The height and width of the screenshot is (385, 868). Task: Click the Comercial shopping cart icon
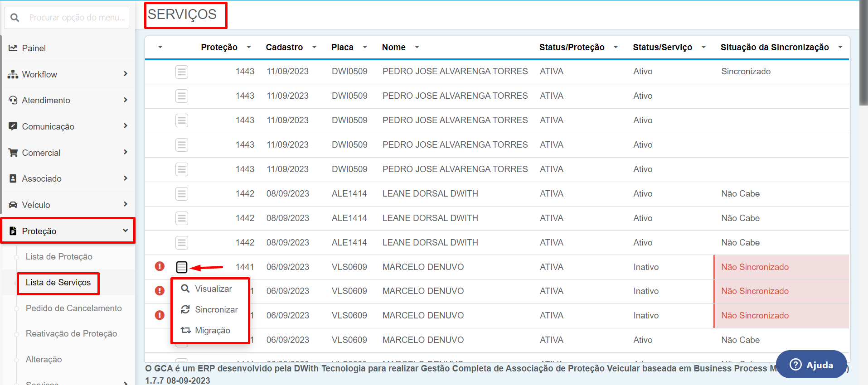pos(13,153)
